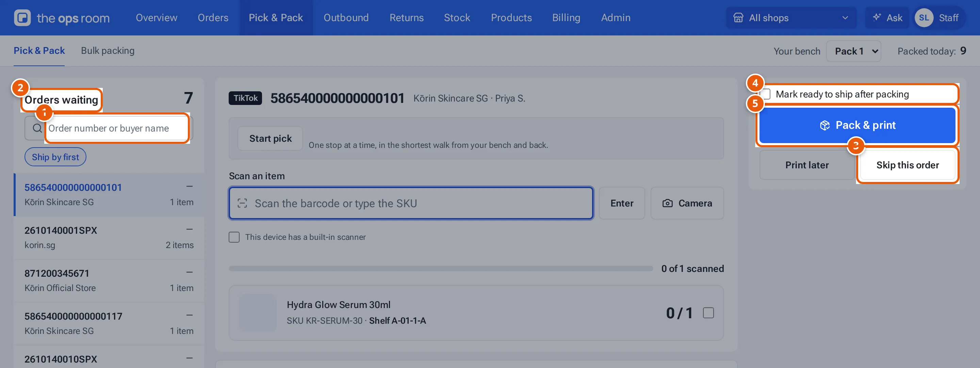Click Skip this order
Image resolution: width=980 pixels, height=368 pixels.
point(907,165)
